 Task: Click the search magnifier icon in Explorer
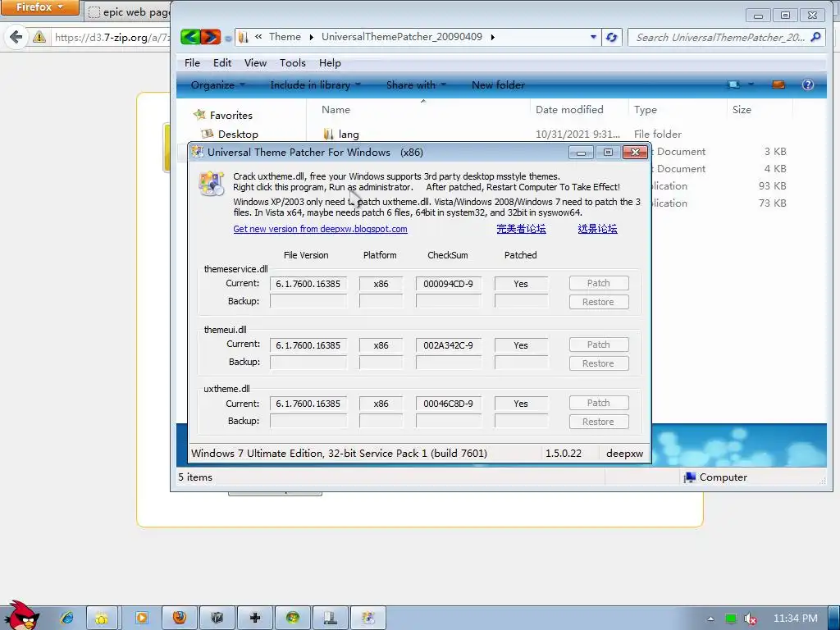pos(815,37)
